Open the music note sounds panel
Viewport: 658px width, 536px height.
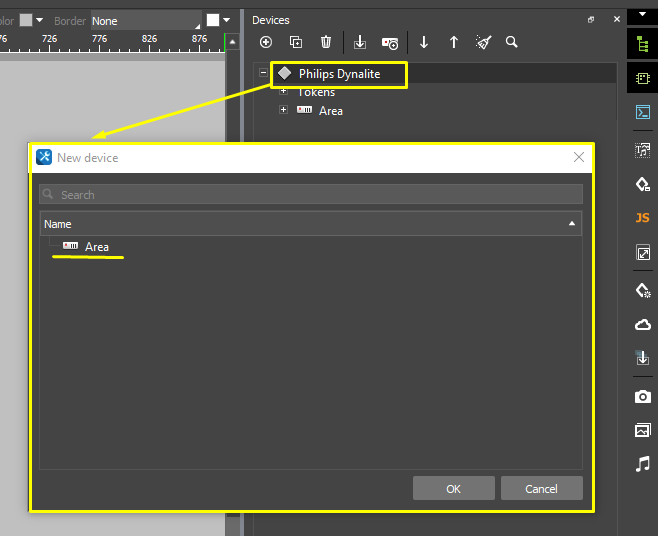tap(642, 464)
